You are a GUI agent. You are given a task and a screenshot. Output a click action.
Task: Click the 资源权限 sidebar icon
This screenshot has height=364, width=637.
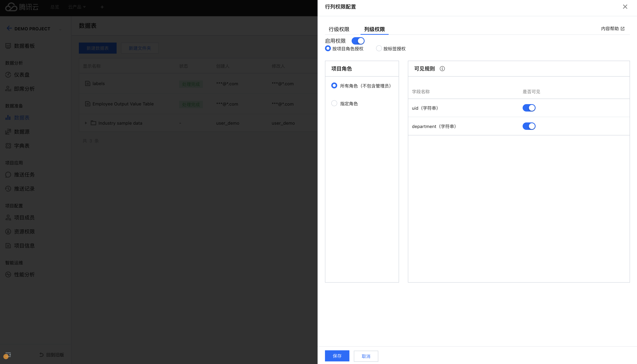(x=8, y=232)
